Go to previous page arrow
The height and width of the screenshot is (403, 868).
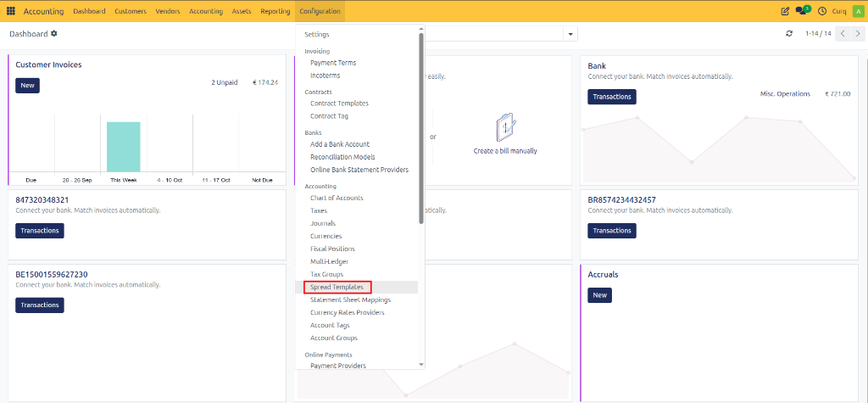pos(843,34)
